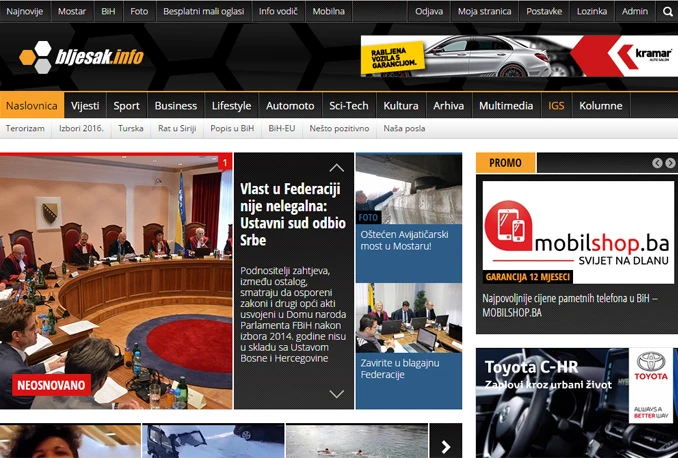Click Odjava to log out
The image size is (678, 458).
[429, 12]
